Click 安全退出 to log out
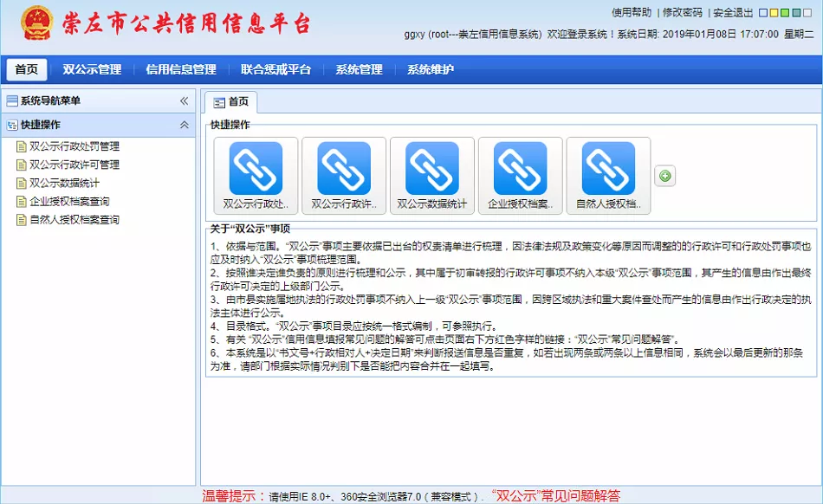The image size is (823, 504). (733, 13)
